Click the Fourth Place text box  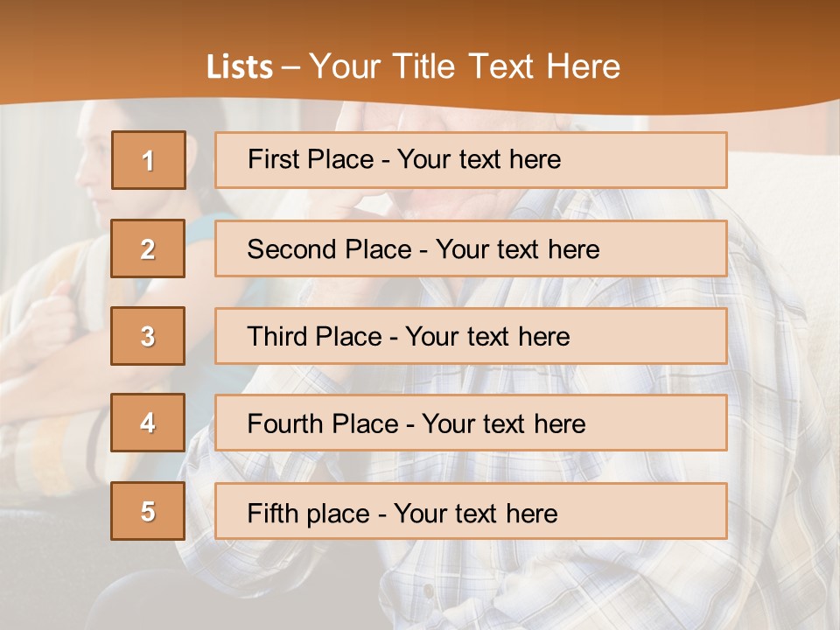point(471,423)
